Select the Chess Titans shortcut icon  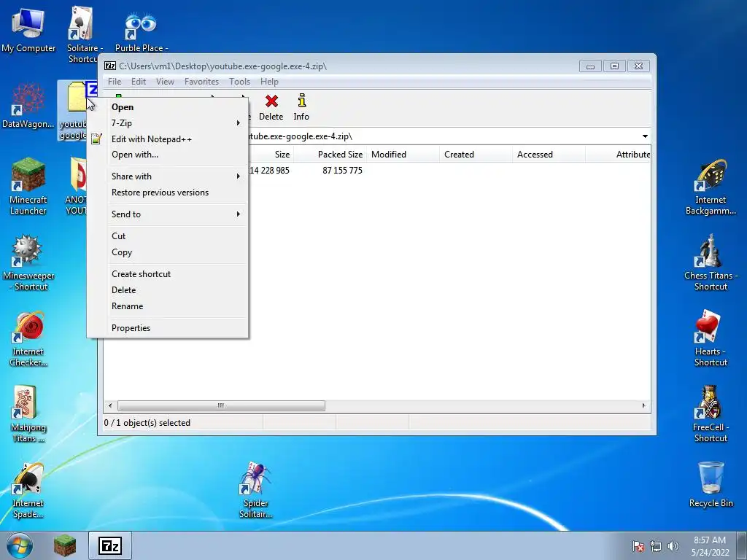click(711, 262)
